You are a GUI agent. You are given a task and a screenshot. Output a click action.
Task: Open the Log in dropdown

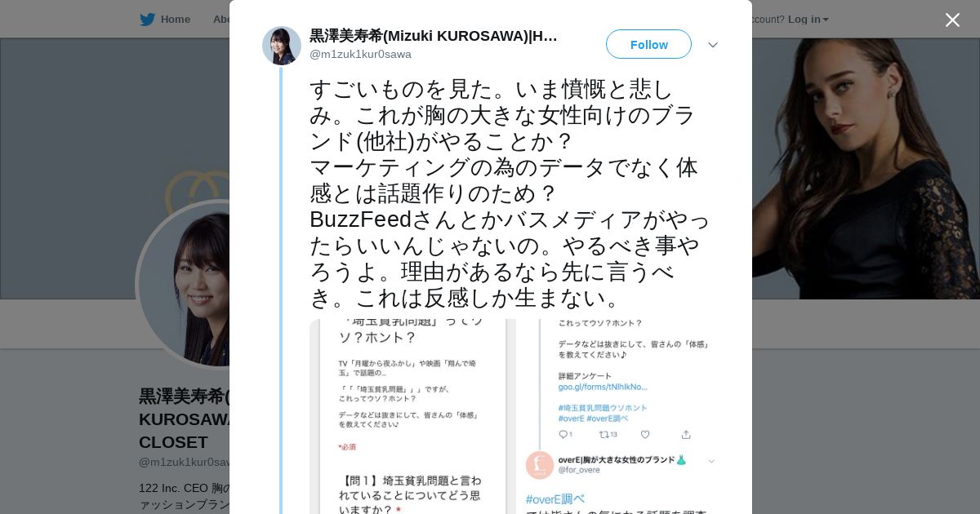(x=808, y=20)
